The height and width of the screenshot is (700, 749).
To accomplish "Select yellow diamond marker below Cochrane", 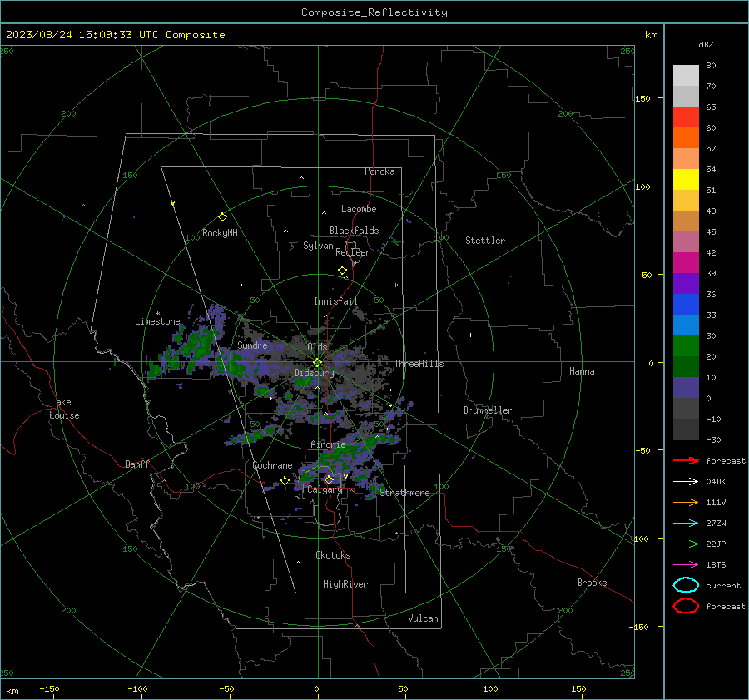I will (285, 480).
